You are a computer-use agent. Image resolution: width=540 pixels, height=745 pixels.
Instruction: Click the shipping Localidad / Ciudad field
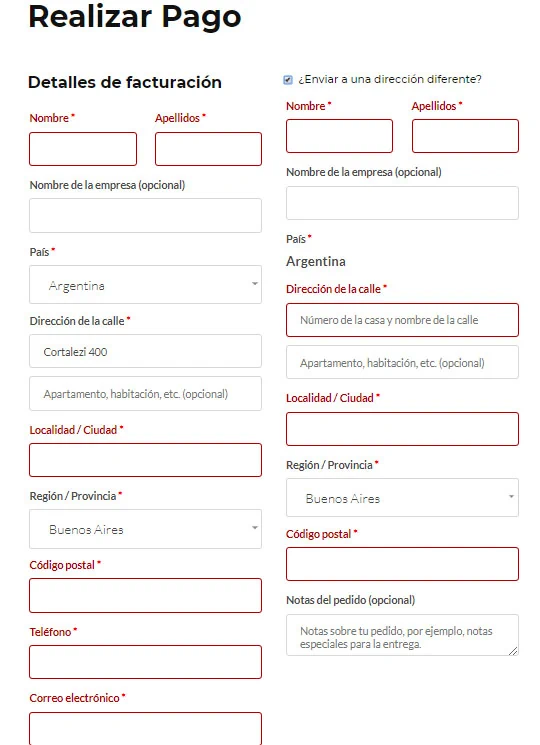[x=402, y=429]
